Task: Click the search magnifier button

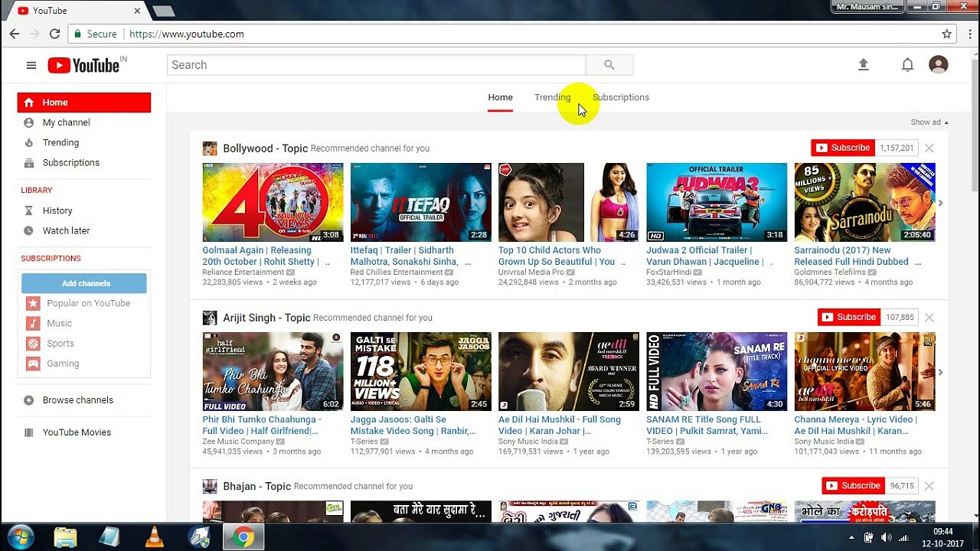Action: click(x=609, y=65)
